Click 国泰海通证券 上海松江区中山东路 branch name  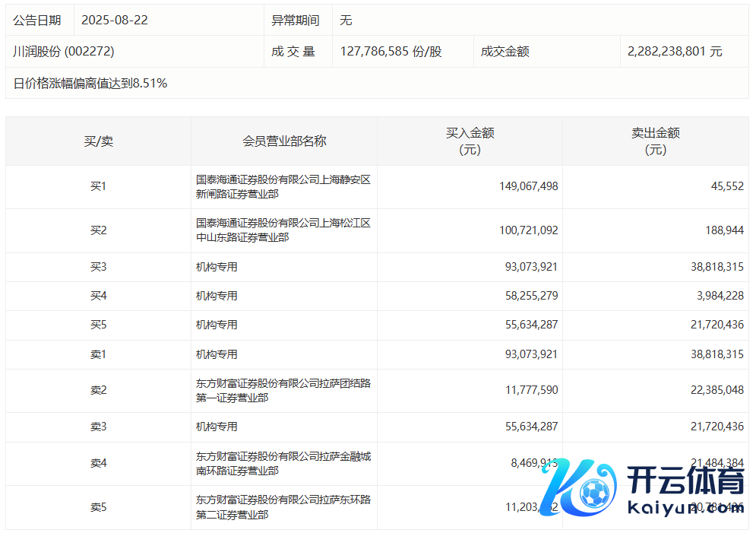[x=283, y=230]
